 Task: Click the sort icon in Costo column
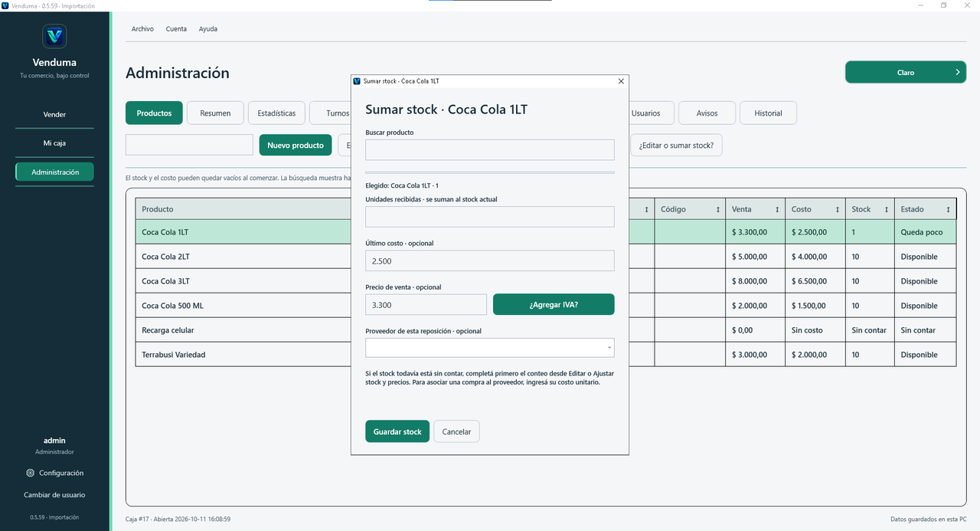click(836, 209)
